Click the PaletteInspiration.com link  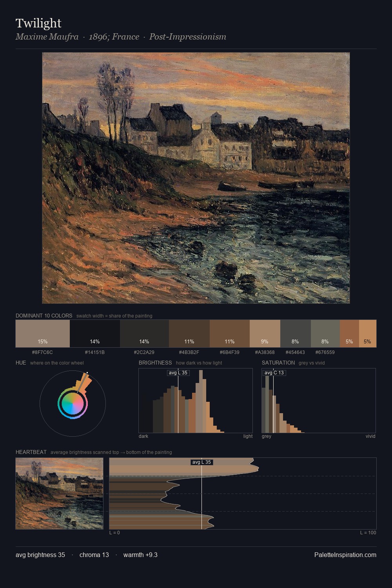coord(345,555)
